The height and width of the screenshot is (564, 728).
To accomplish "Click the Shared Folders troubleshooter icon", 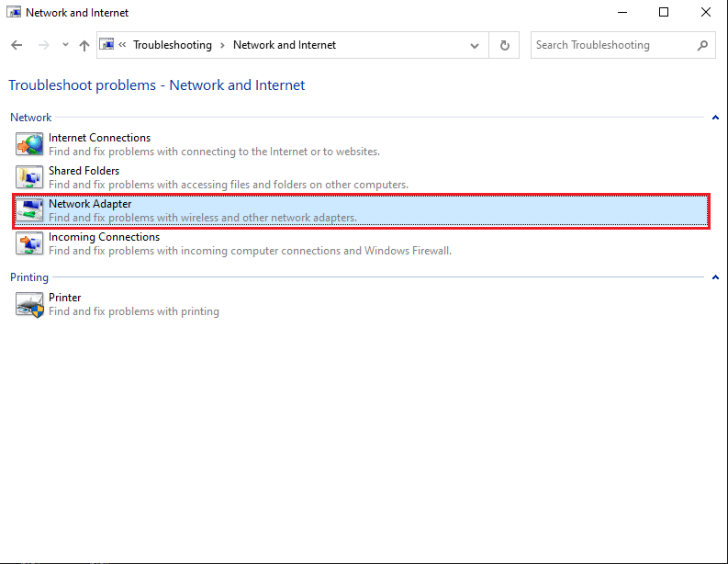I will coord(29,177).
